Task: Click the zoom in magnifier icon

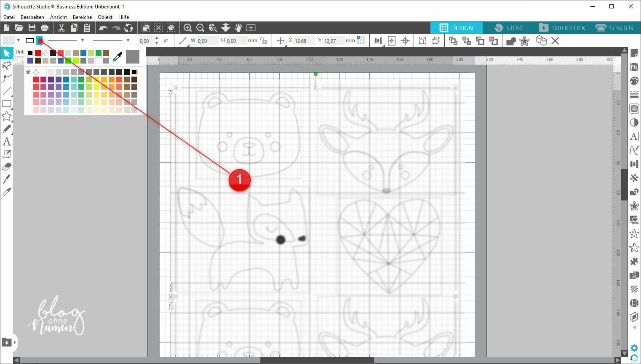Action: pos(188,28)
